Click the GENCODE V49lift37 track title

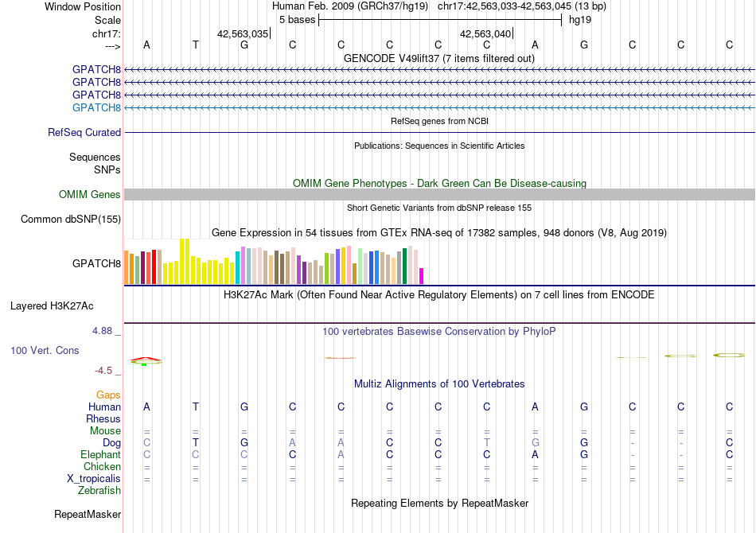point(439,58)
